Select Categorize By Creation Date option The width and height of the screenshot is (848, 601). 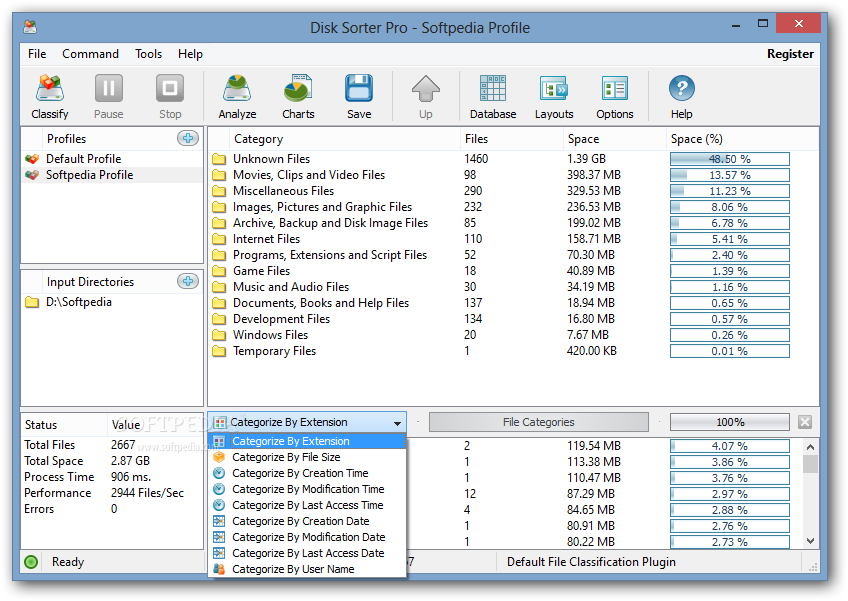pyautogui.click(x=307, y=521)
